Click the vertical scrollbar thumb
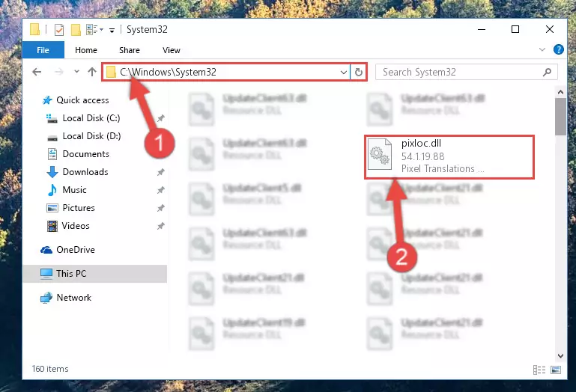This screenshot has width=576, height=392. coord(560,117)
